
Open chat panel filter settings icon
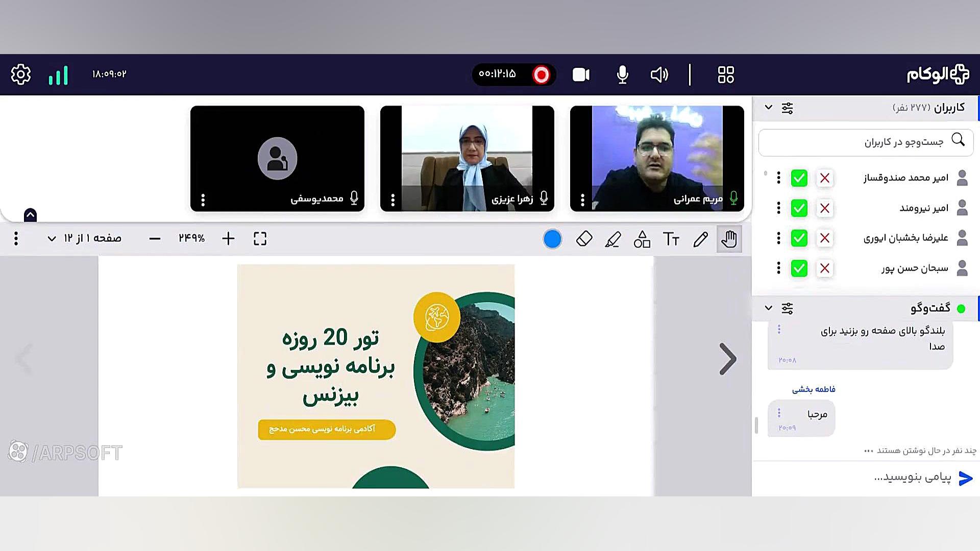click(788, 309)
